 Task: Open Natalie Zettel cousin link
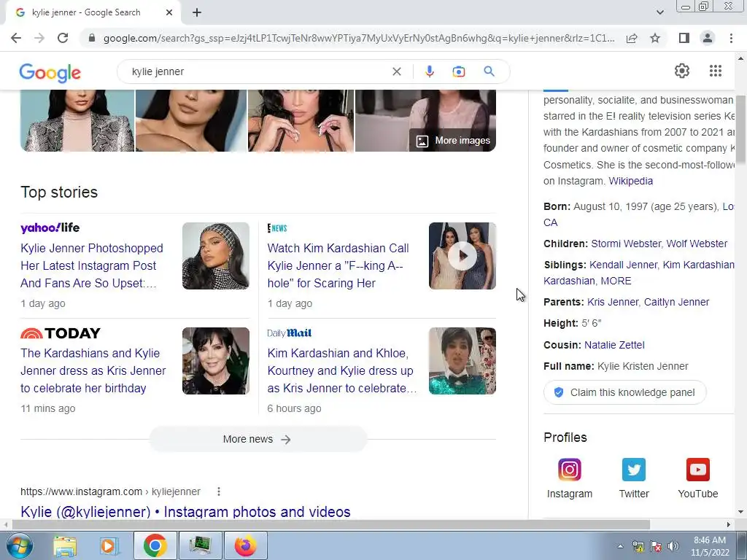[614, 345]
